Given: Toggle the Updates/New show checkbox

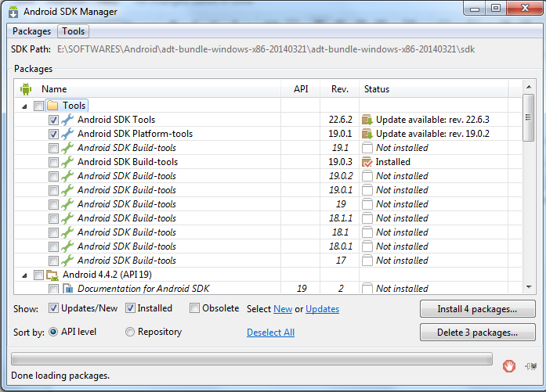Looking at the screenshot, I should (53, 308).
